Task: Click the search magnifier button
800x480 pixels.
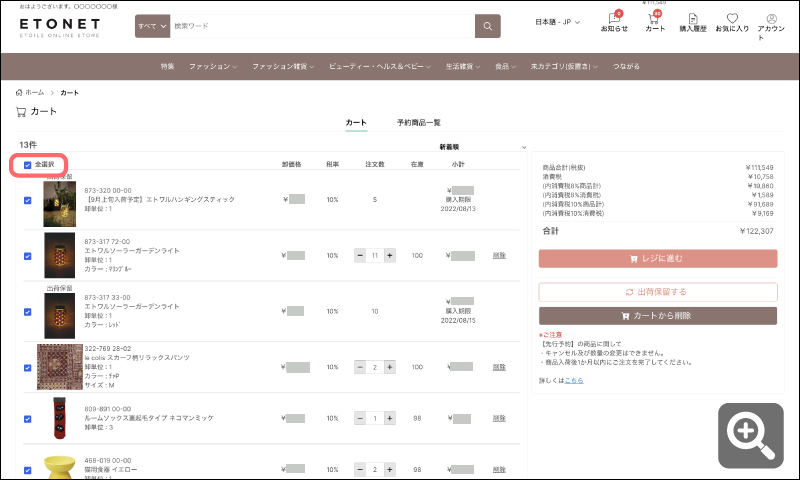Action: pyautogui.click(x=488, y=26)
